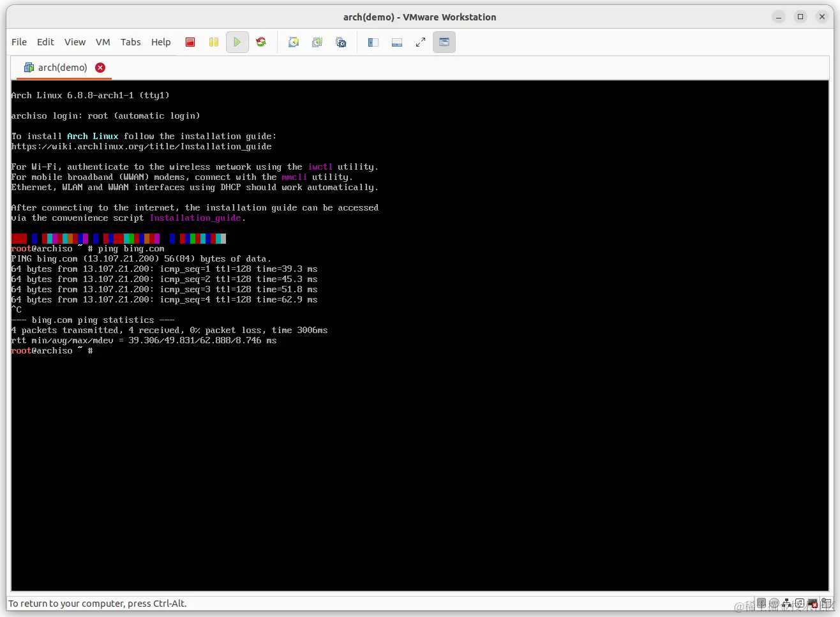
Task: Open the File menu
Action: [19, 42]
